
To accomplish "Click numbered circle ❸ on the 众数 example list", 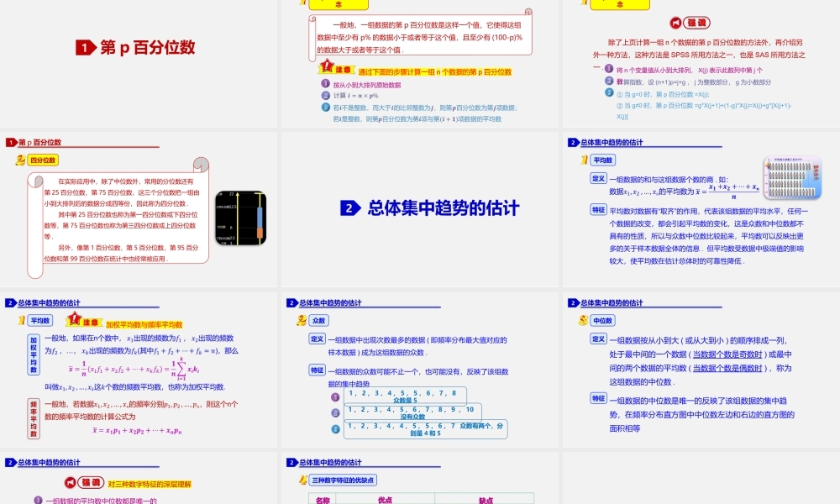I will 336,429.
